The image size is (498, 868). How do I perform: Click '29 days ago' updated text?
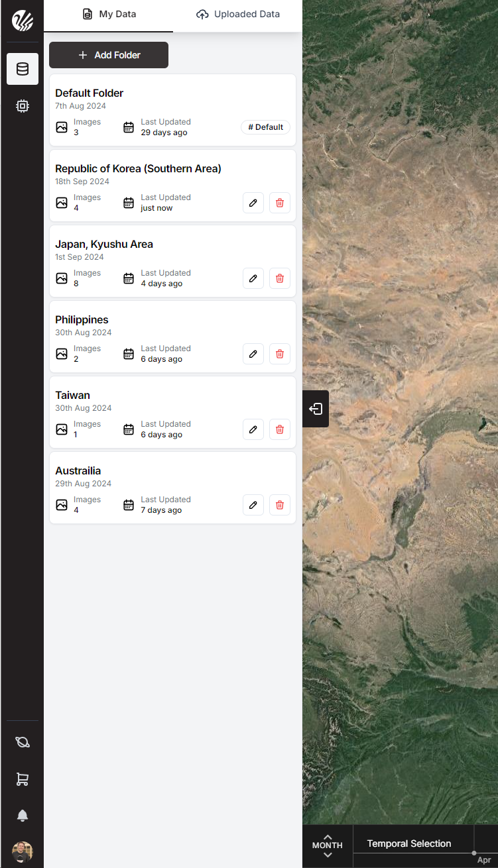coord(164,133)
